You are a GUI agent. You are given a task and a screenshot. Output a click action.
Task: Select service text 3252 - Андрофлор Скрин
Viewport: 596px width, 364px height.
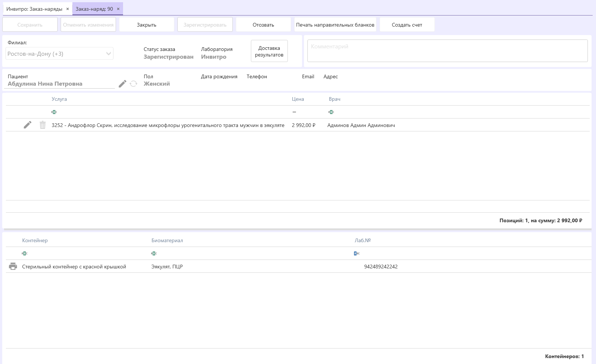(x=168, y=125)
